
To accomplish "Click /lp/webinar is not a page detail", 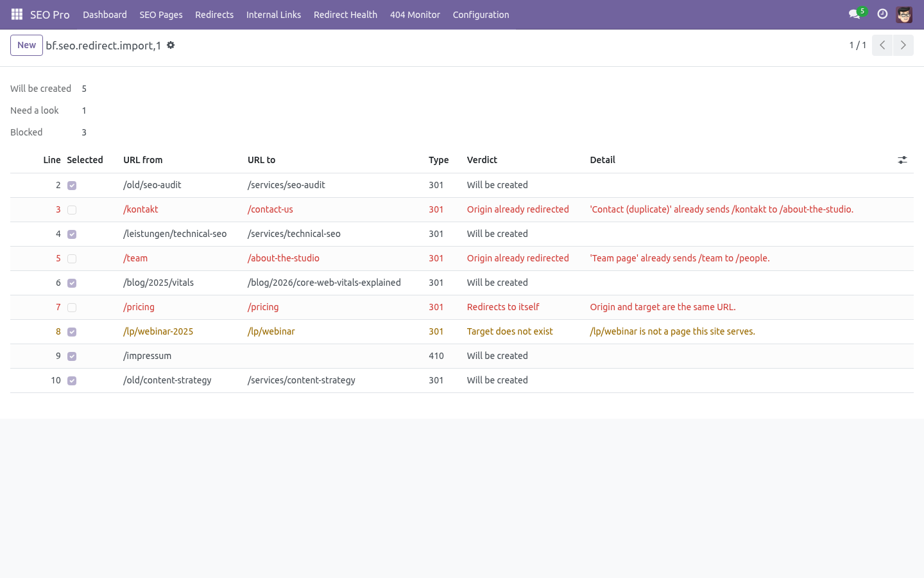I will coord(672,331).
